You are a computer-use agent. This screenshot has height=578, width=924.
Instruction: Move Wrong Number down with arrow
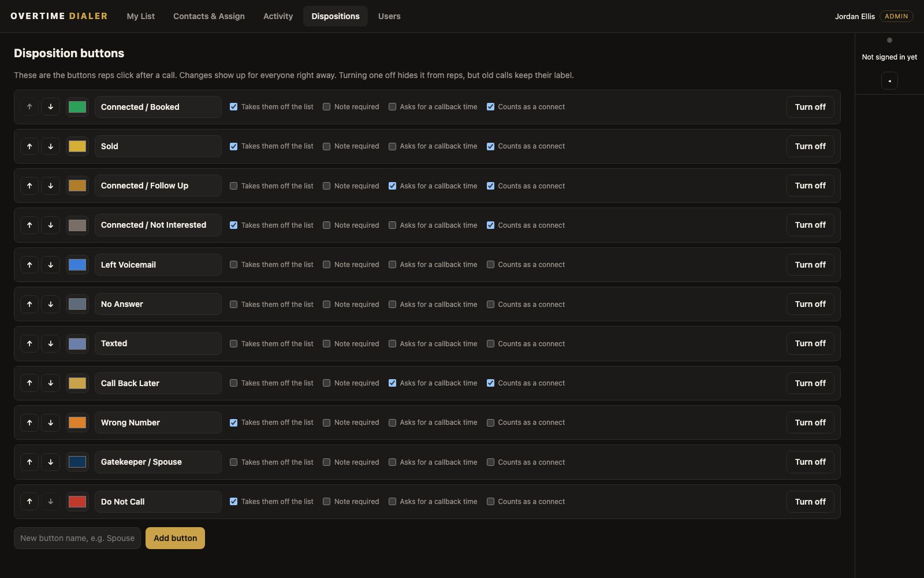click(50, 423)
